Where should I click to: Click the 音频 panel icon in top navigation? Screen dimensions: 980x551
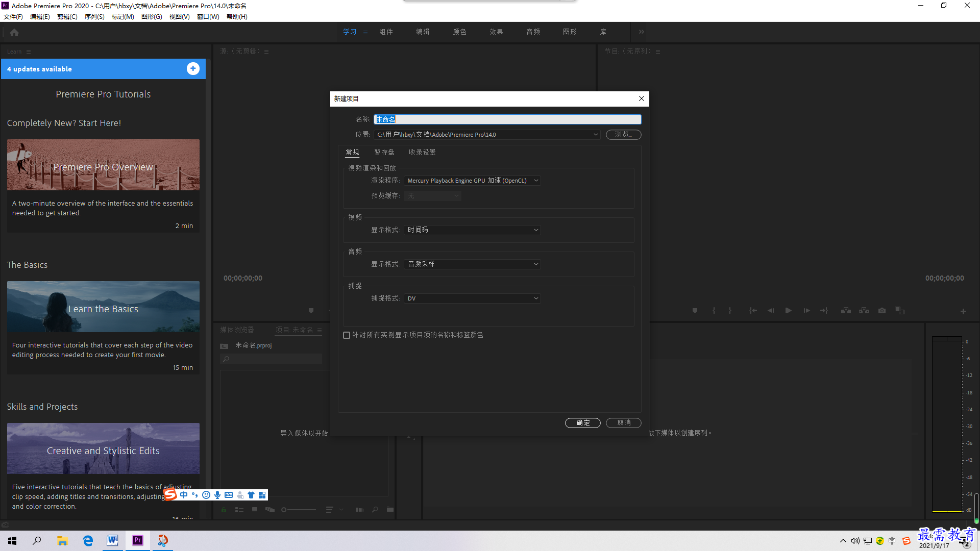533,32
